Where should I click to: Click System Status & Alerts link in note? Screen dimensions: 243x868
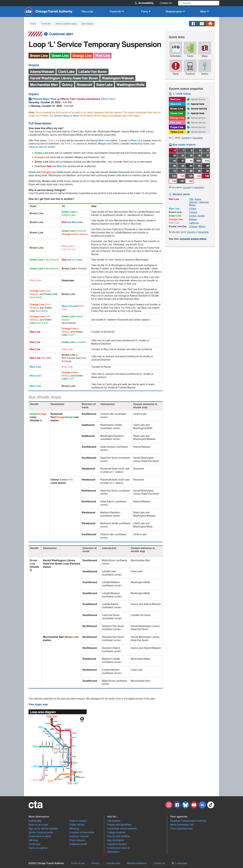66,116
